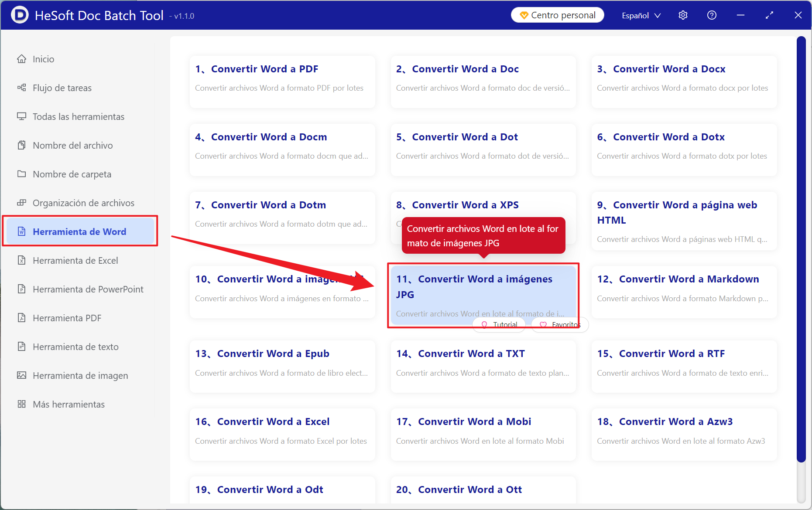812x510 pixels.
Task: Open Herramienta de Excel section
Action: pyautogui.click(x=79, y=260)
